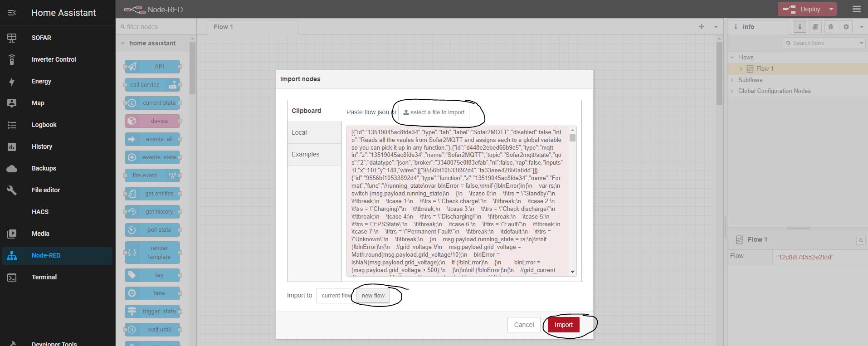Click the palette vertical scrollbar

tap(192, 68)
